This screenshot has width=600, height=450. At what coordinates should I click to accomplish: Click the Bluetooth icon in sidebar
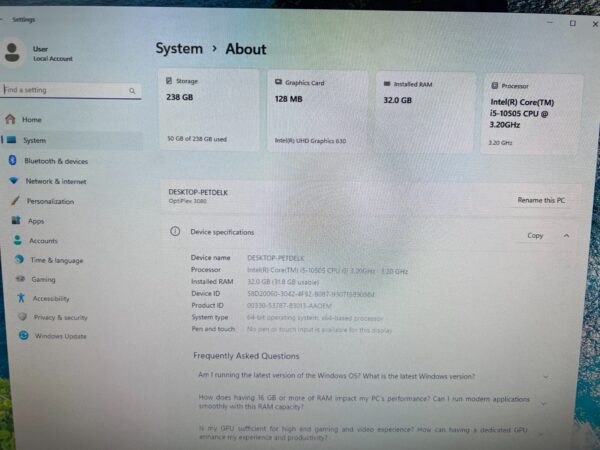pyautogui.click(x=12, y=160)
